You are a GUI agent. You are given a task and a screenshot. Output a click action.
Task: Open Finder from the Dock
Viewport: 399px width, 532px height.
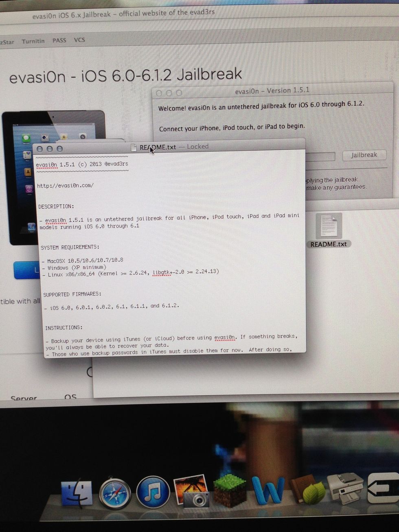click(x=77, y=494)
